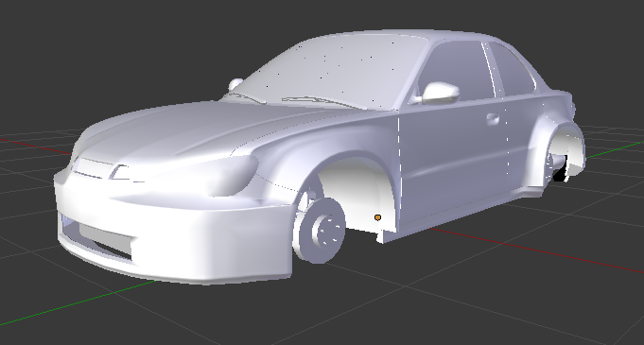Click the rear side window of the car

pos(513,70)
